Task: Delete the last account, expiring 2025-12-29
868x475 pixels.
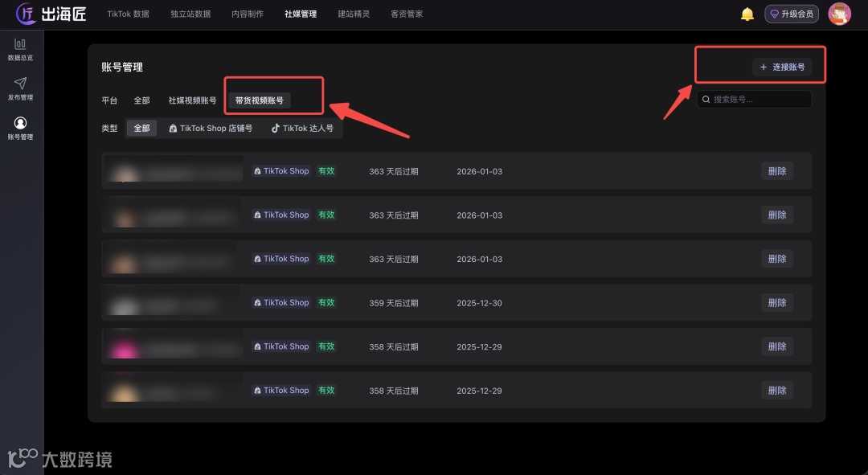Action: [777, 390]
